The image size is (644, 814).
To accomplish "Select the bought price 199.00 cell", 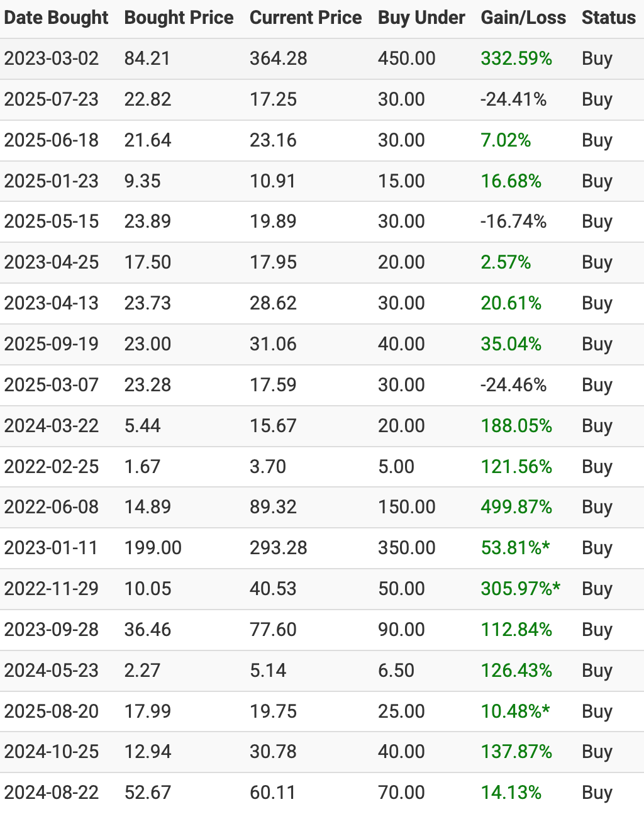I will pyautogui.click(x=153, y=548).
